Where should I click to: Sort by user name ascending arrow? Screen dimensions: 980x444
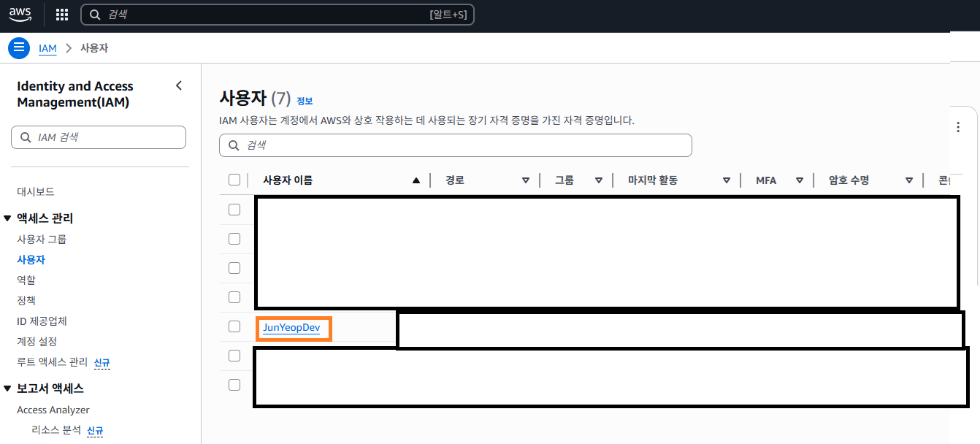(x=416, y=180)
